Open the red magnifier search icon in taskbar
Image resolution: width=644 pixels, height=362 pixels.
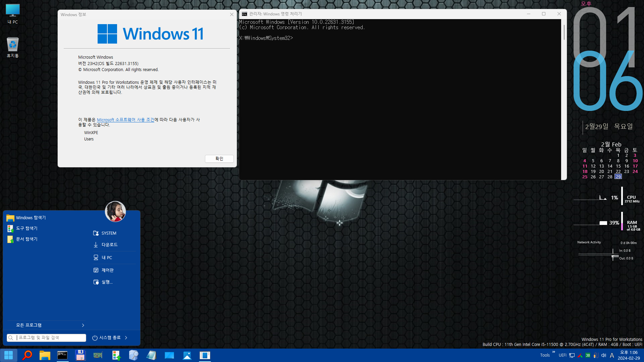pyautogui.click(x=27, y=355)
